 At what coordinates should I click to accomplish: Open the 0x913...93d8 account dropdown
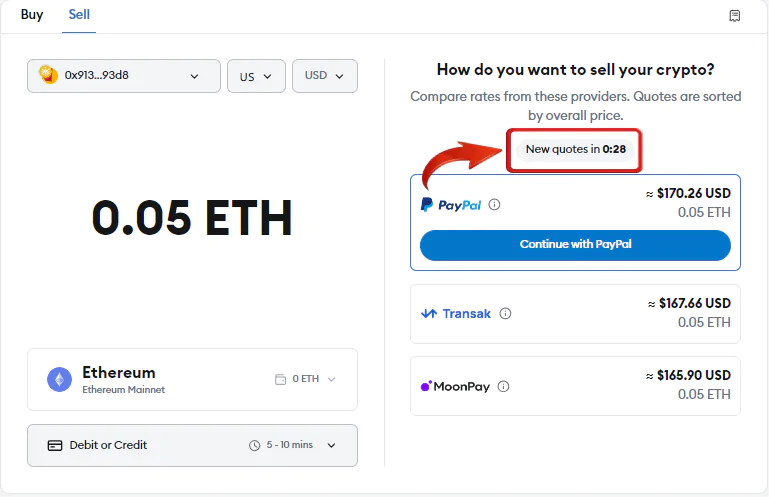[x=124, y=76]
